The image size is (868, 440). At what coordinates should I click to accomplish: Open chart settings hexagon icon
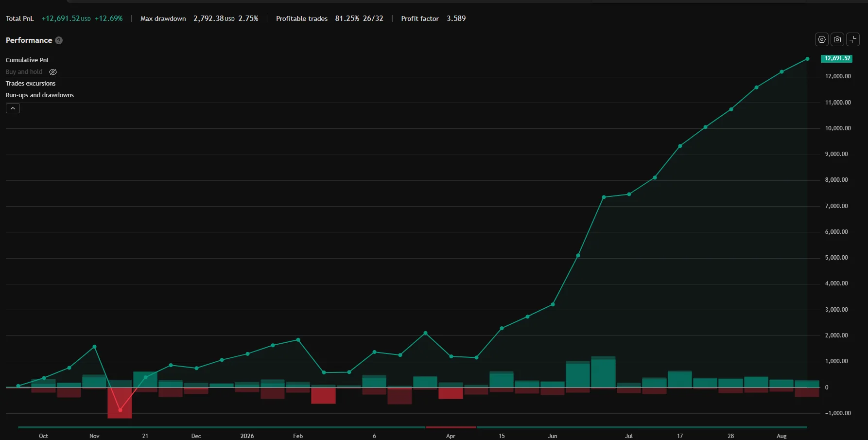tap(822, 39)
